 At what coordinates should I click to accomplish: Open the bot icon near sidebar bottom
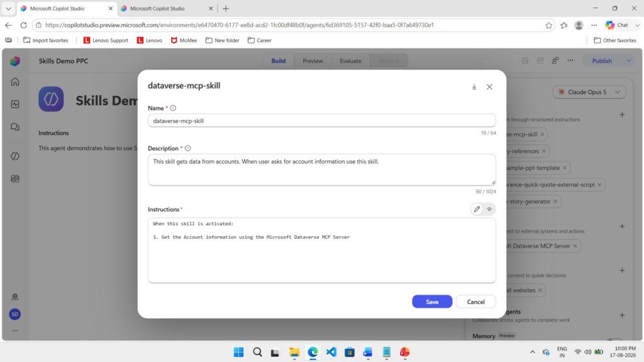(15, 297)
